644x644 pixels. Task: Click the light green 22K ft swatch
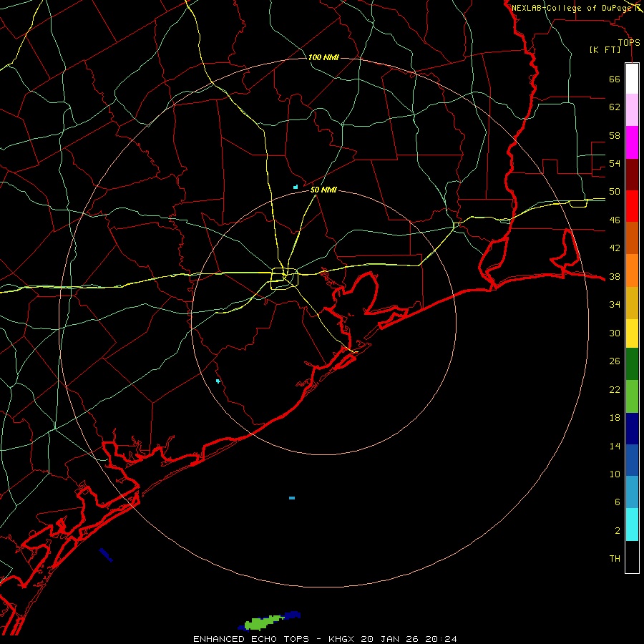[632, 396]
